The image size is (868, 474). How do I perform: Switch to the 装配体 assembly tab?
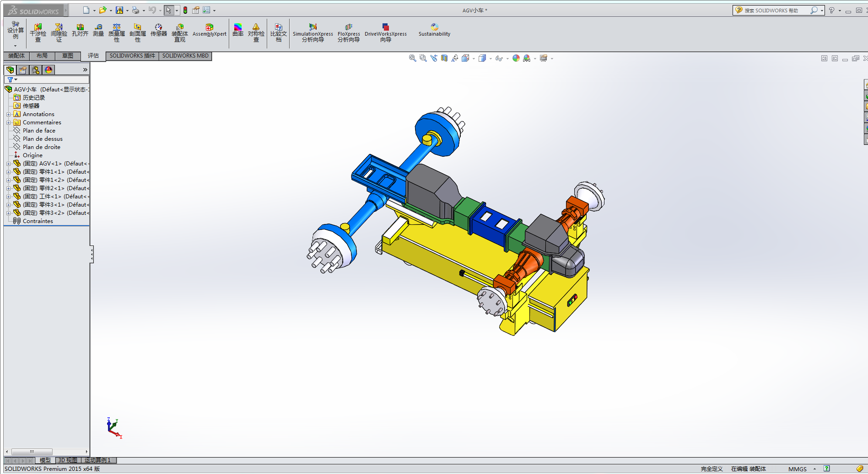pyautogui.click(x=16, y=56)
